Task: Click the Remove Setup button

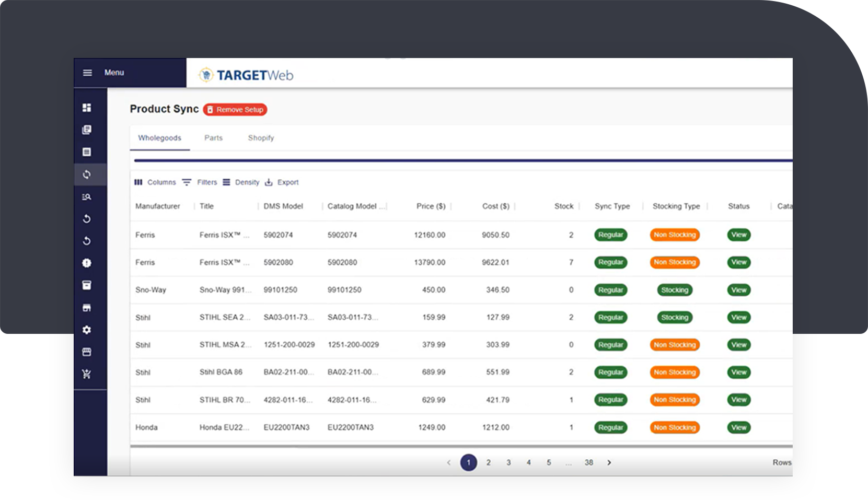Action: click(235, 110)
